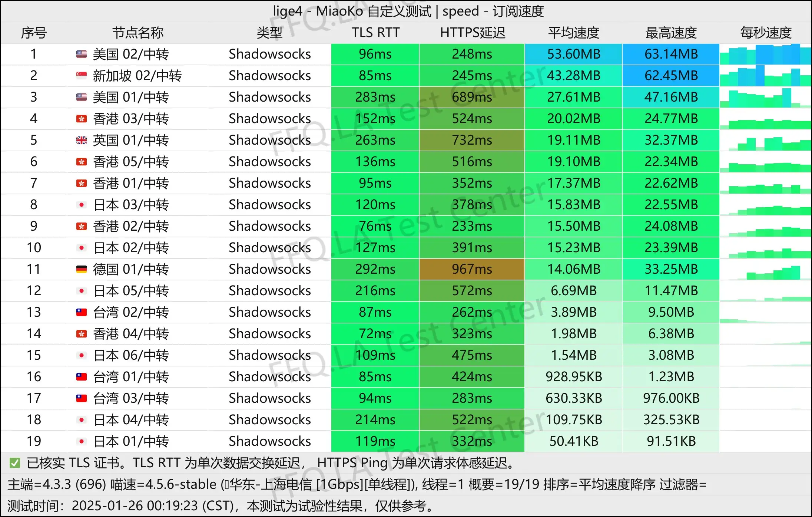This screenshot has width=812, height=517.
Task: Click the Taiwan flag beside 台湾 02/中转
Action: click(81, 312)
